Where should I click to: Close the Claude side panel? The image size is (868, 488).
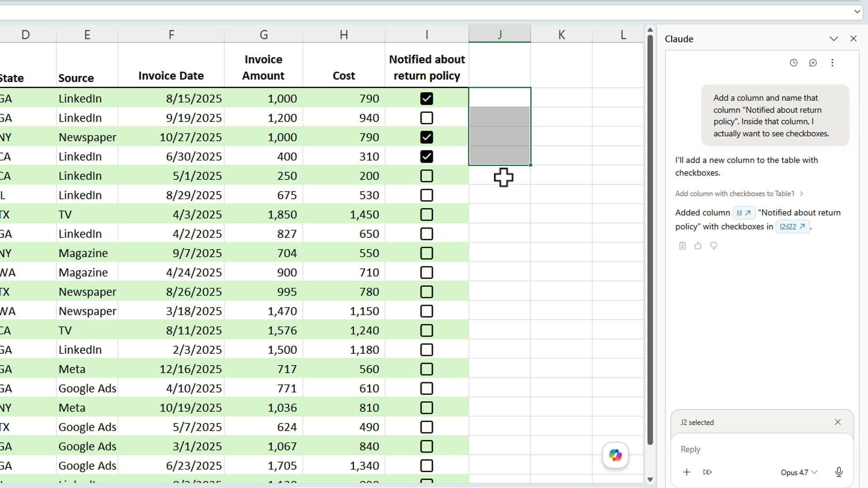point(854,39)
